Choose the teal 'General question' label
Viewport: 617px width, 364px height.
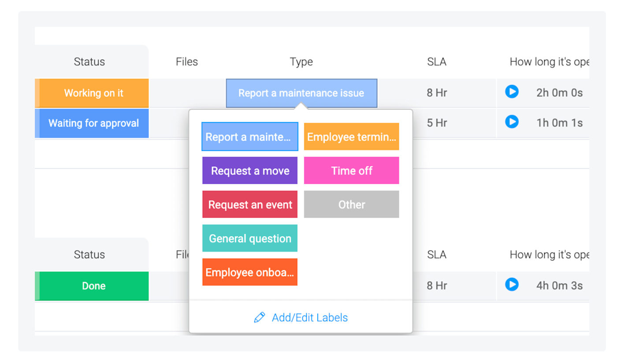pyautogui.click(x=250, y=239)
